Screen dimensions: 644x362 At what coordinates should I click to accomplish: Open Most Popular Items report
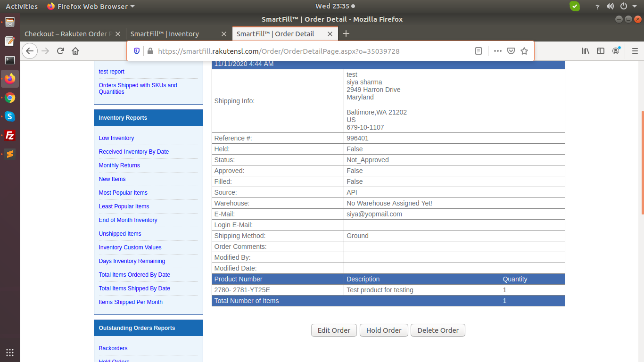click(123, 193)
